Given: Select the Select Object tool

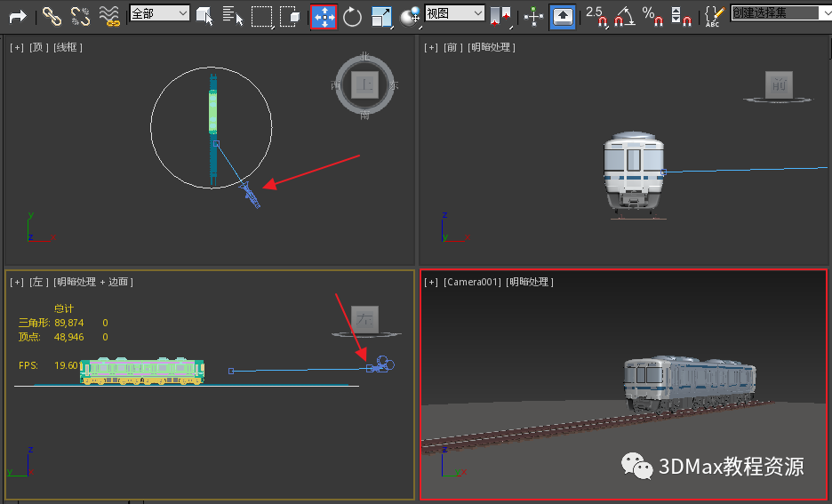Looking at the screenshot, I should pyautogui.click(x=204, y=16).
